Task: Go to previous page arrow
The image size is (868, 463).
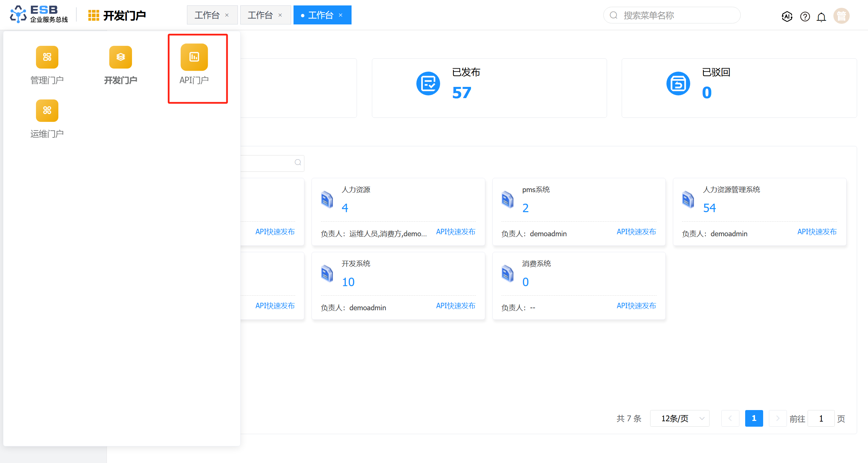Action: coord(730,419)
